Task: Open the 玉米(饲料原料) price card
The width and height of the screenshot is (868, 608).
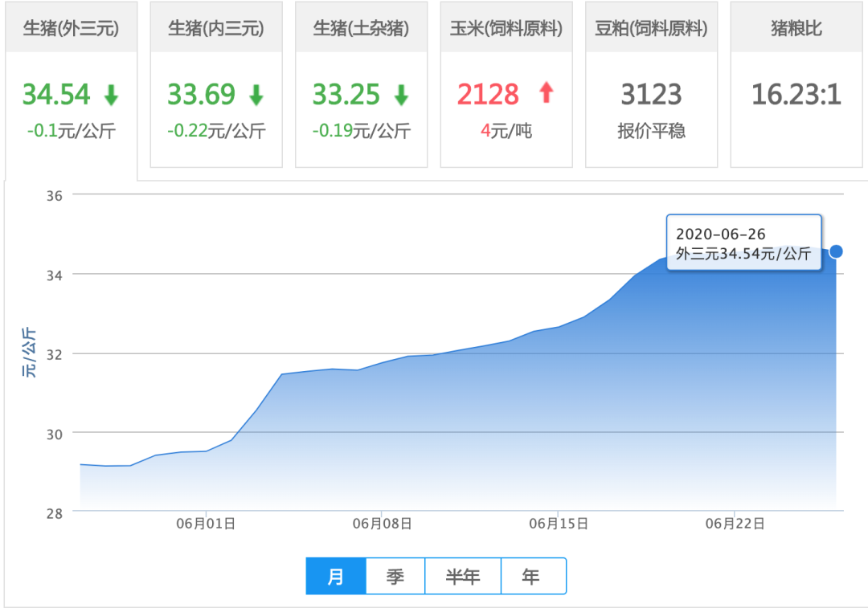Action: [506, 29]
